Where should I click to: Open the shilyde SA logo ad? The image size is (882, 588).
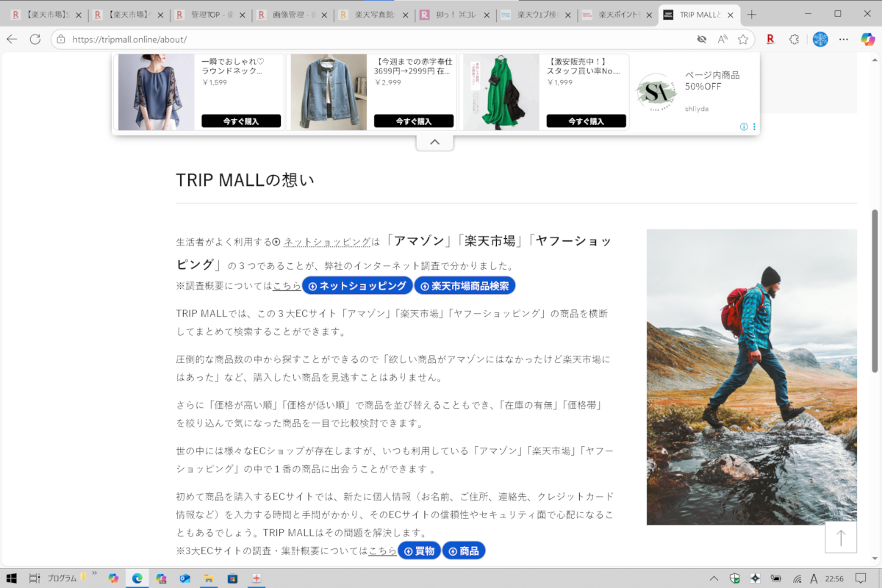point(656,92)
